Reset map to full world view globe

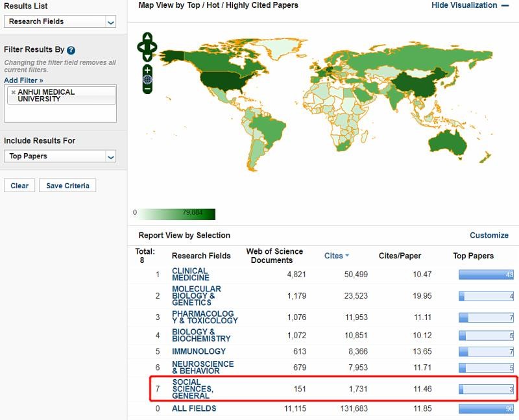[147, 79]
